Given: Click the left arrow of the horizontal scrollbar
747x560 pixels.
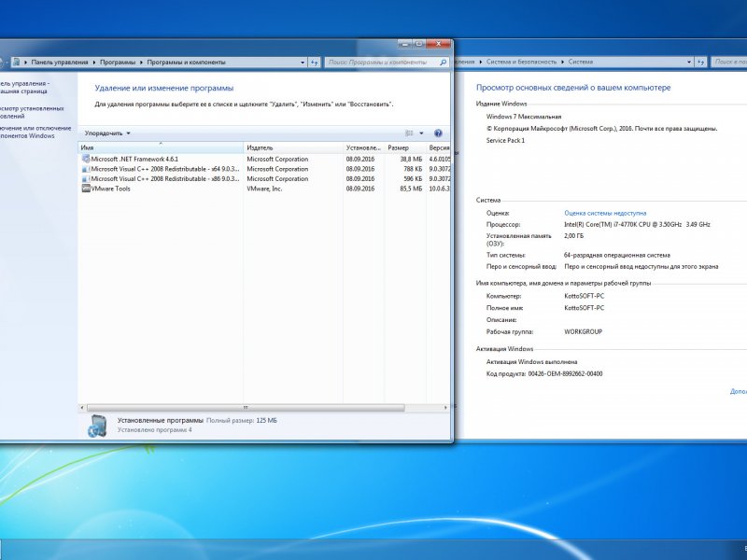Looking at the screenshot, I should [82, 408].
